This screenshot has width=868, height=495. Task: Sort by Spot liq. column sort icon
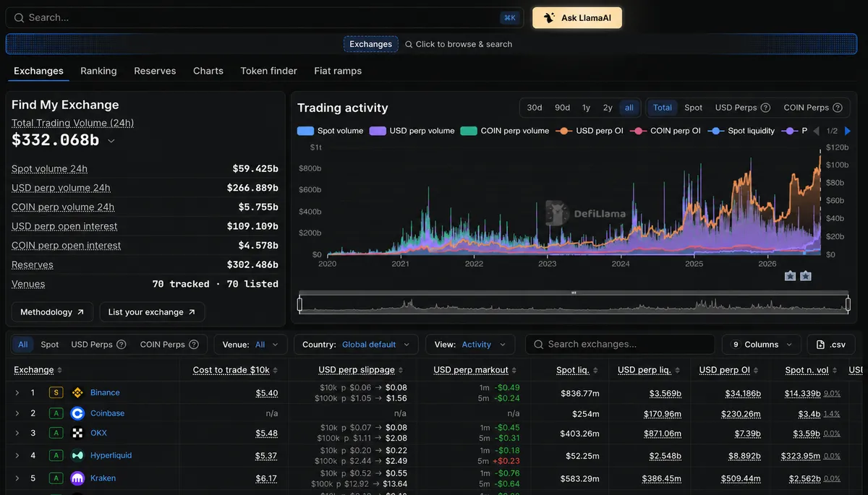tap(595, 370)
